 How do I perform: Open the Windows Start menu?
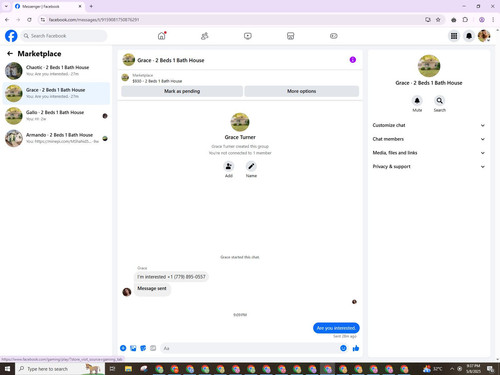[x=7, y=369]
